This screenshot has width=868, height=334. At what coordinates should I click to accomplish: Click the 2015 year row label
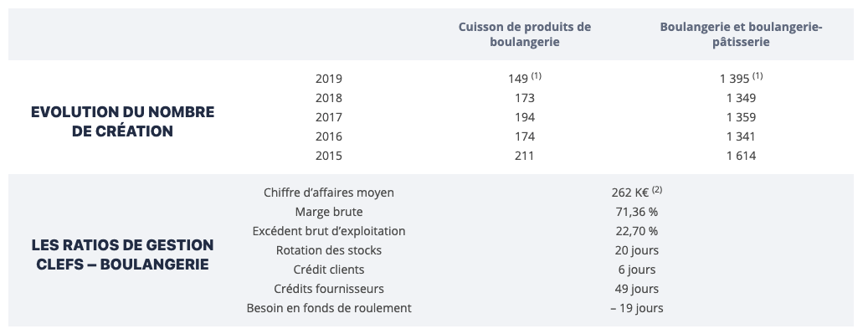point(329,156)
